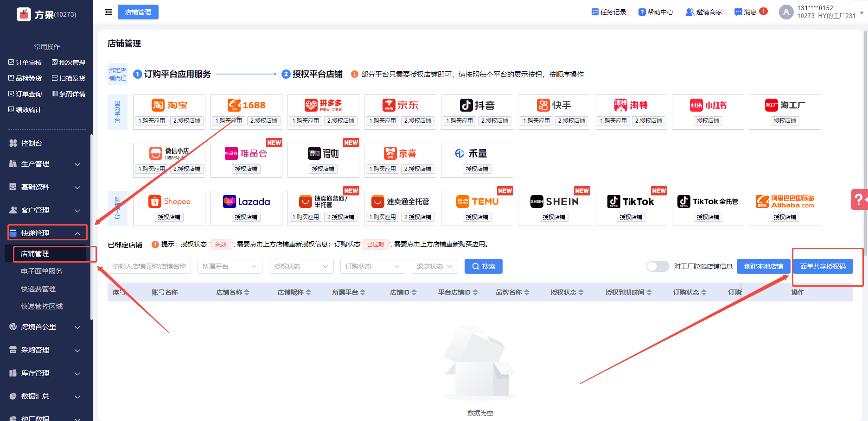Click 授权店铺 under 淘工厂
Screen dimensions: 868x421
click(x=785, y=121)
